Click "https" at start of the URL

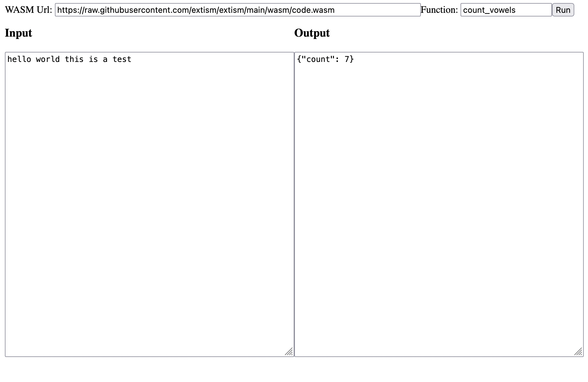(67, 10)
